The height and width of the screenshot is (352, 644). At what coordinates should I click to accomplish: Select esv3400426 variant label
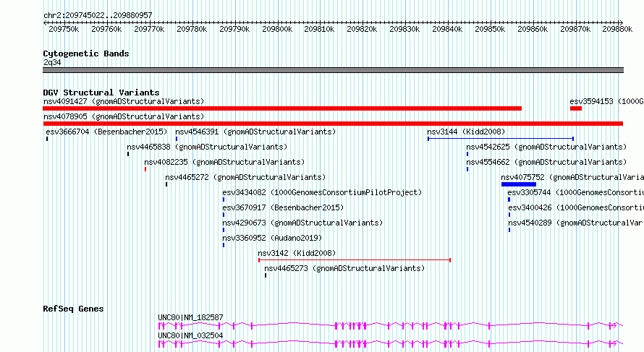click(576, 207)
